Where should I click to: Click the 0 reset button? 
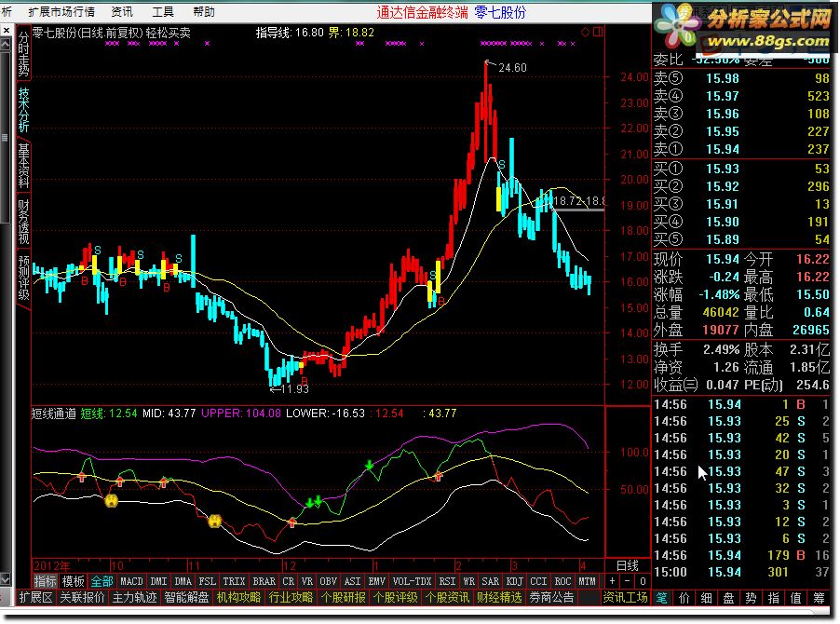[x=643, y=581]
